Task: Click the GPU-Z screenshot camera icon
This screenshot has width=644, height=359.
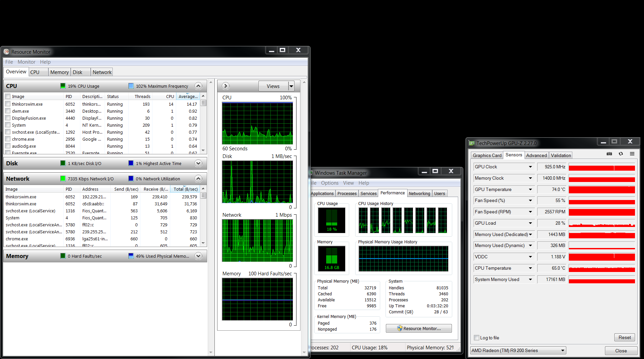Action: pyautogui.click(x=609, y=154)
